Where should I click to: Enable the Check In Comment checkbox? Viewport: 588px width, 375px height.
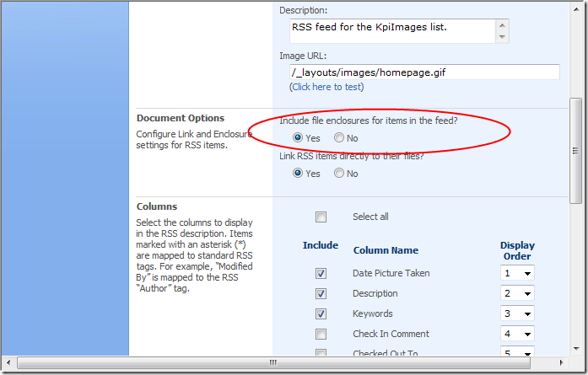pos(321,334)
